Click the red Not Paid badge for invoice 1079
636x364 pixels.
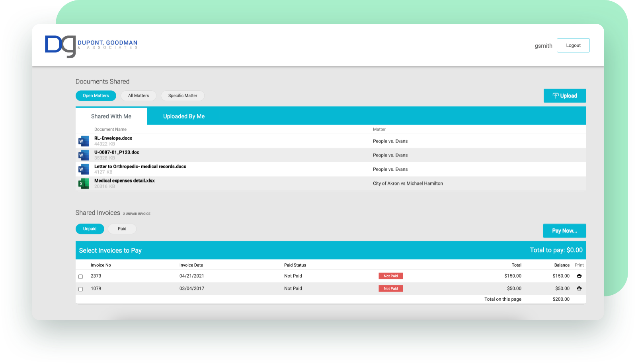point(391,289)
